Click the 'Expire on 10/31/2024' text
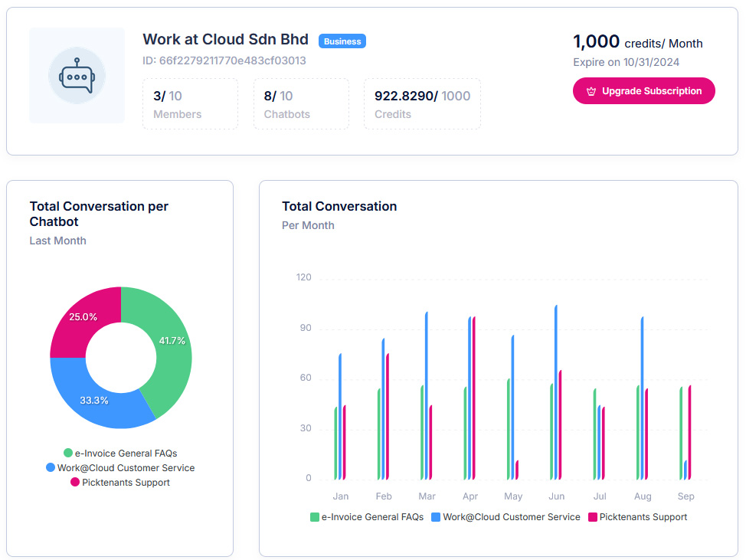746x560 pixels. [626, 62]
